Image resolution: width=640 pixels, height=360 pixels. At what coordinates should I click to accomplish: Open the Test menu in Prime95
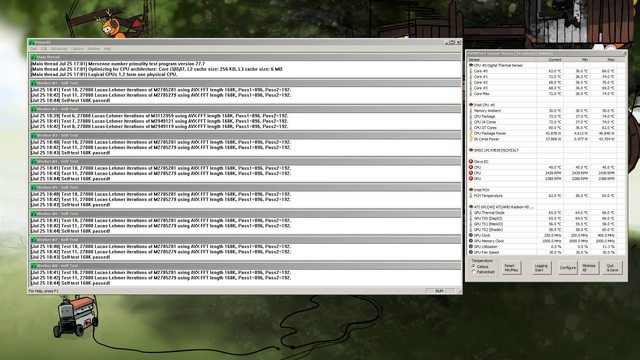click(x=33, y=49)
